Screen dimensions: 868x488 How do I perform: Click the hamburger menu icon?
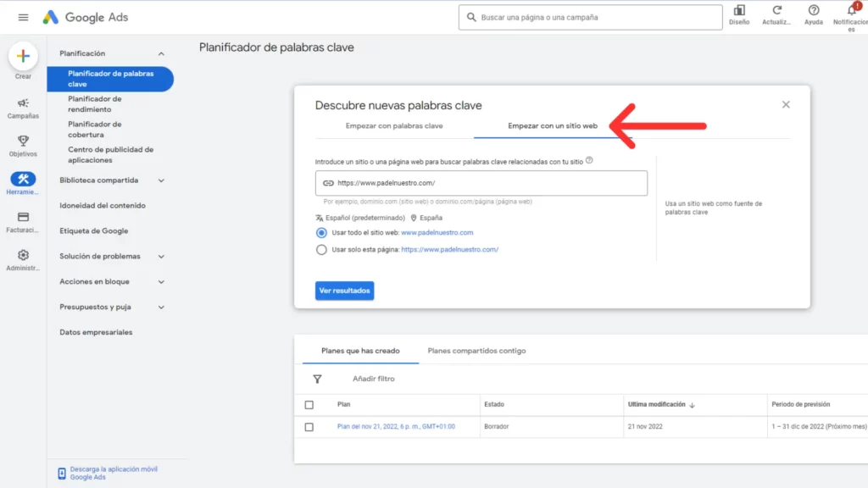click(x=23, y=17)
